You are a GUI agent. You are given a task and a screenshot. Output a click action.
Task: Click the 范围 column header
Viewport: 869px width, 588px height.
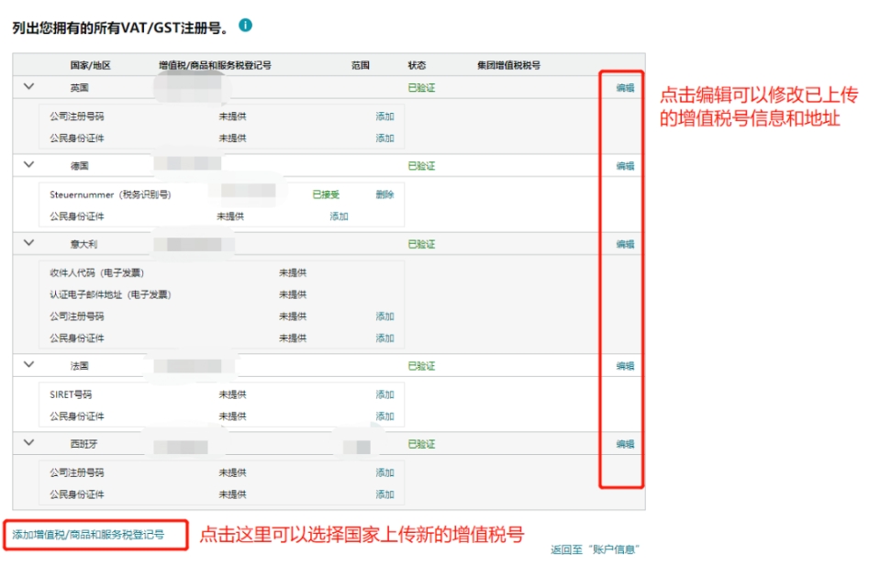click(361, 65)
